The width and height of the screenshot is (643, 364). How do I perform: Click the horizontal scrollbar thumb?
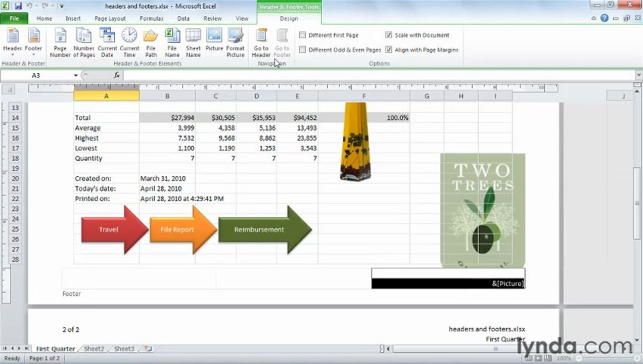point(495,349)
